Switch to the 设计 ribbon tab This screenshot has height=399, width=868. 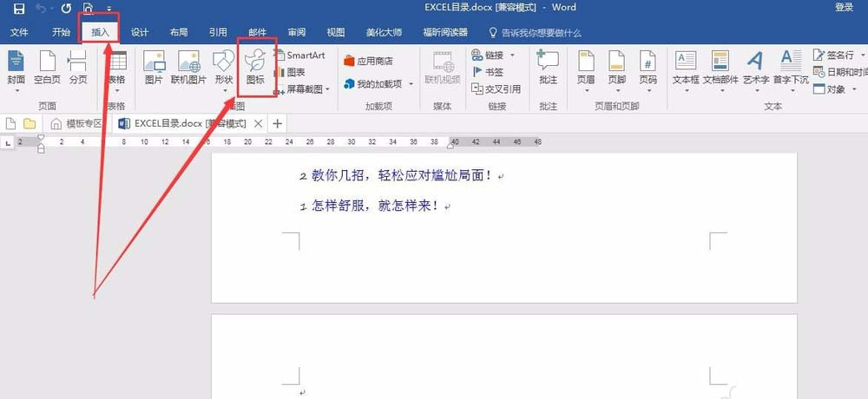pyautogui.click(x=140, y=33)
